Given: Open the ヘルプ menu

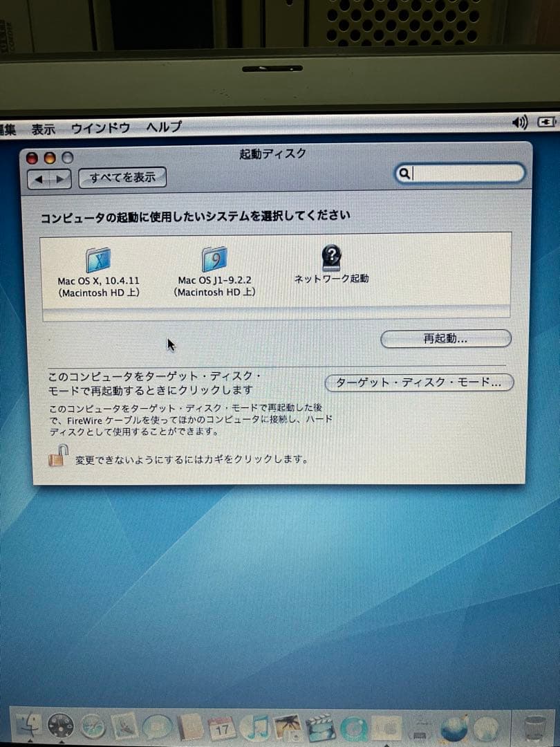Looking at the screenshot, I should point(164,127).
